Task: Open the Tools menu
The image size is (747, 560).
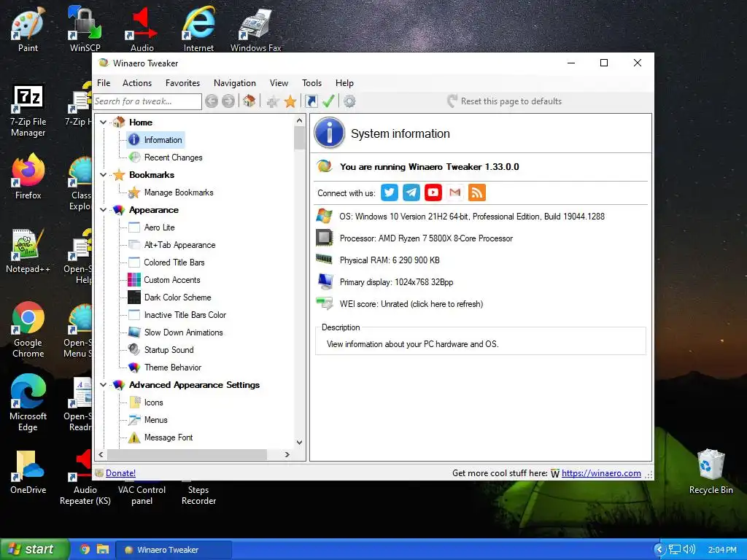Action: (x=311, y=83)
